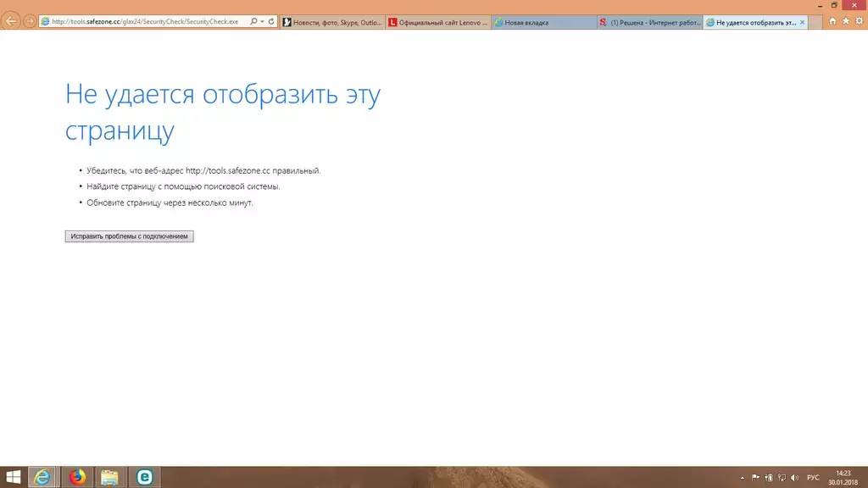Go back with the browser Back arrow

click(10, 21)
